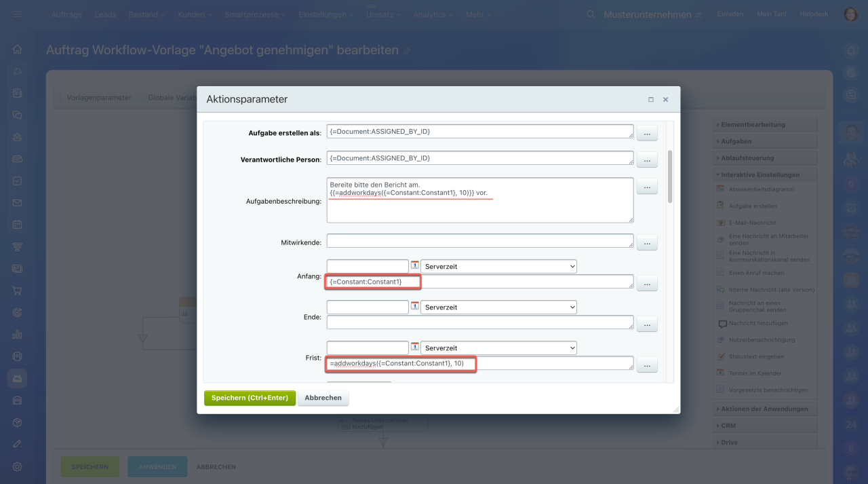Click the dialog's vertical scrollbar
Viewport: 868px width, 484px height.
(x=670, y=176)
